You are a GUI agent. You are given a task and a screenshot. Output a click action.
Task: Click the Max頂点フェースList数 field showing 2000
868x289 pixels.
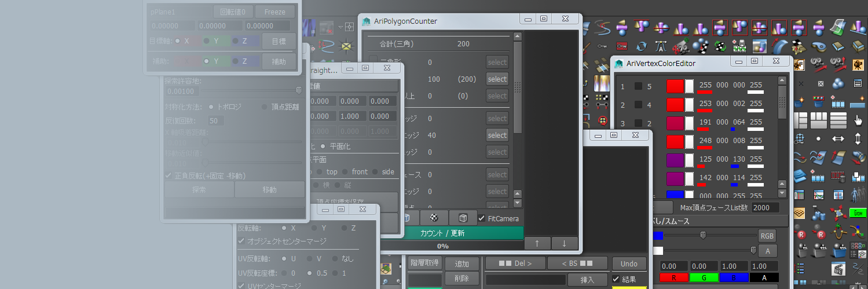click(766, 207)
